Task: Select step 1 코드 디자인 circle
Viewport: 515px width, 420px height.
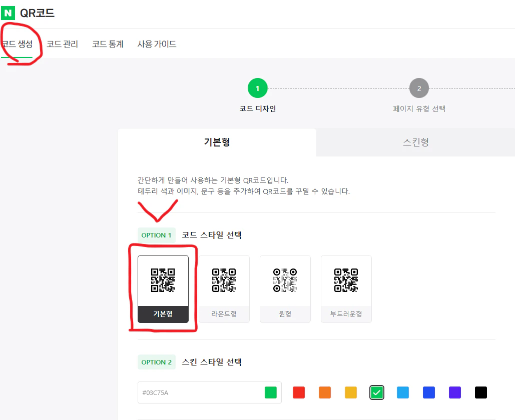Action: 257,88
